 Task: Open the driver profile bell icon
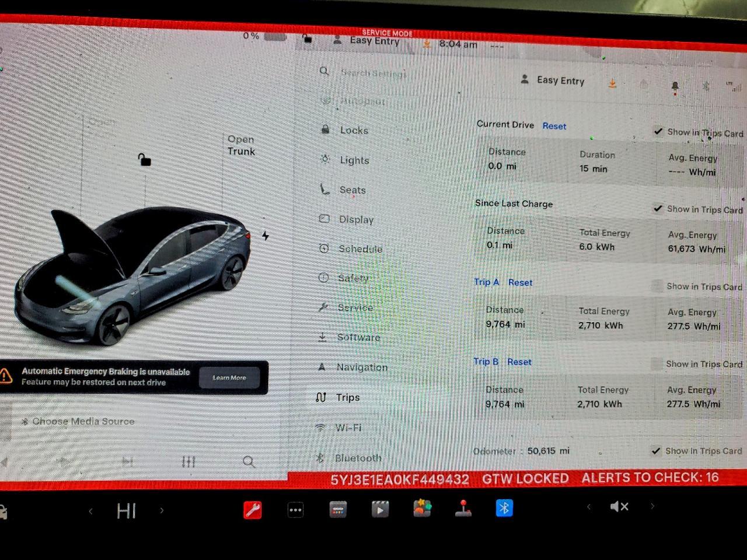pos(675,85)
